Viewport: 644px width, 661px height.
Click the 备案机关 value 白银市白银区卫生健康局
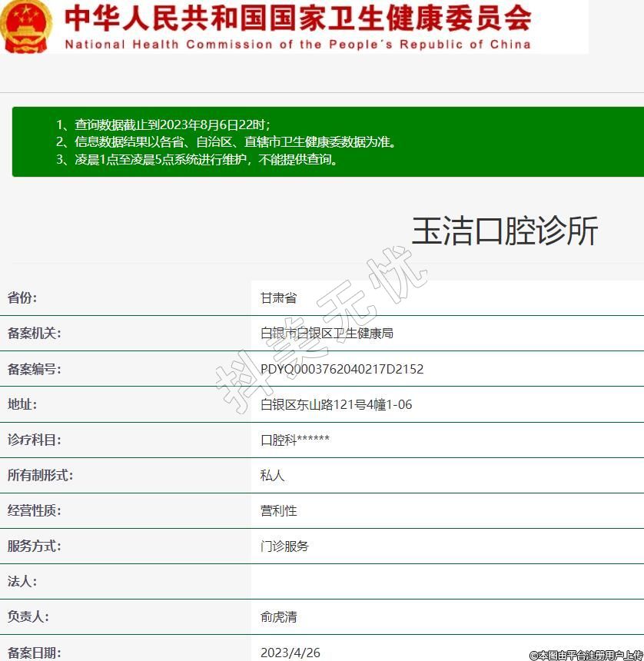327,334
